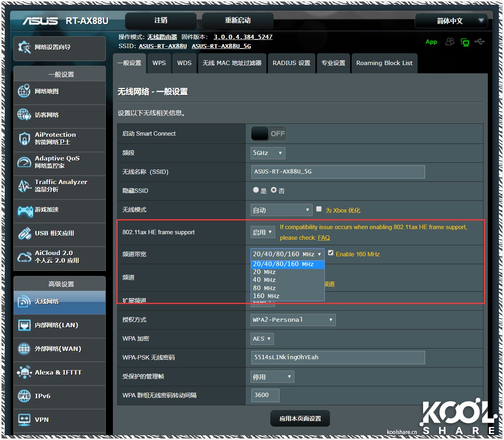504x440 pixels.
Task: Click the App link in header
Action: pos(431,42)
